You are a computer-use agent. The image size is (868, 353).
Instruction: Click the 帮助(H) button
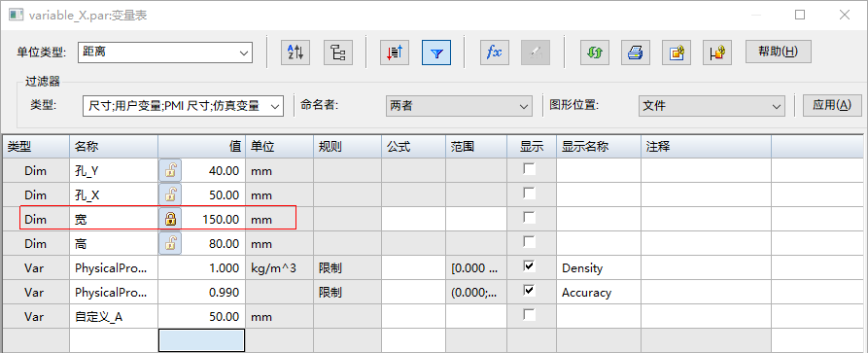pyautogui.click(x=779, y=52)
